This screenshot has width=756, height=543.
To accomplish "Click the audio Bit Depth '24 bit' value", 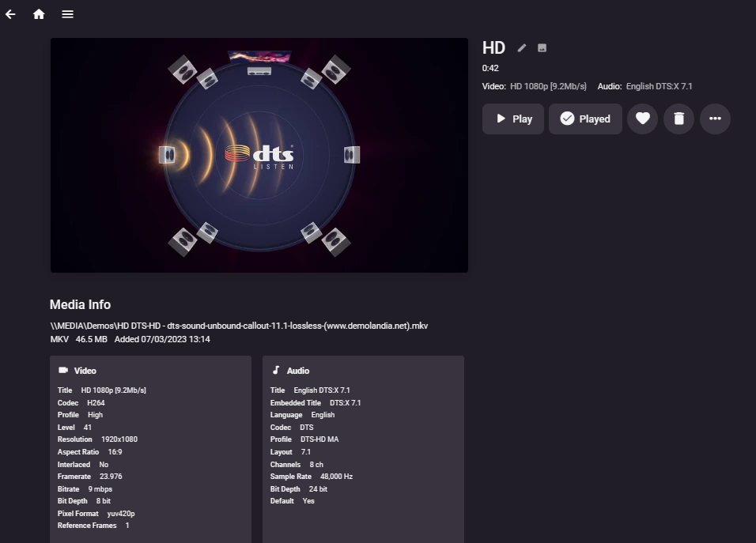I will 318,489.
